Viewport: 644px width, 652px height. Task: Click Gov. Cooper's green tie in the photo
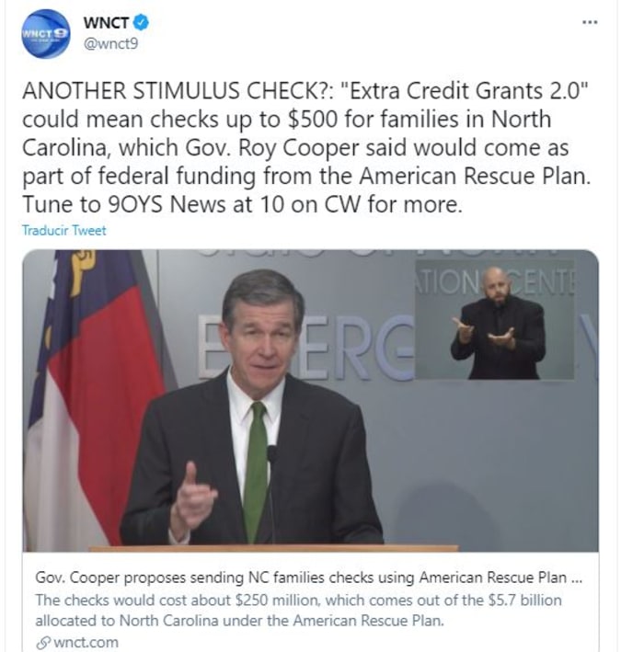click(x=255, y=472)
